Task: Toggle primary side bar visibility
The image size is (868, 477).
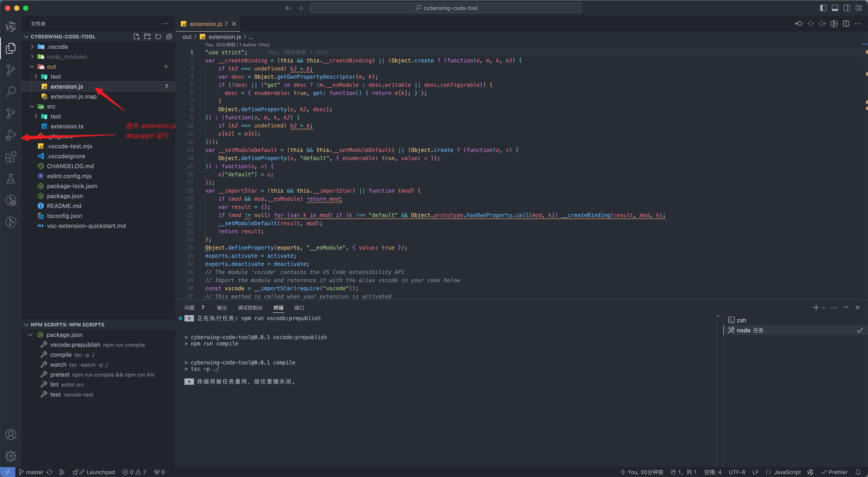Action: (823, 8)
